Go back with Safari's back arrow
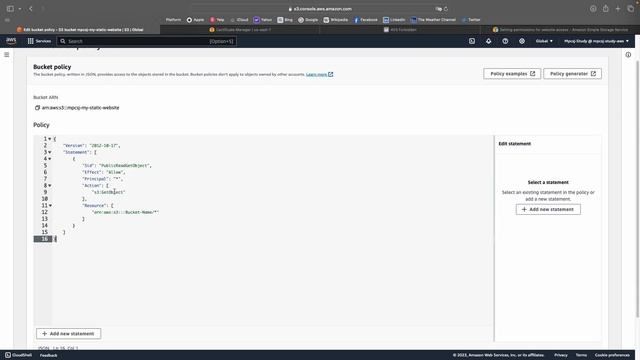The image size is (640, 360). [x=31, y=9]
